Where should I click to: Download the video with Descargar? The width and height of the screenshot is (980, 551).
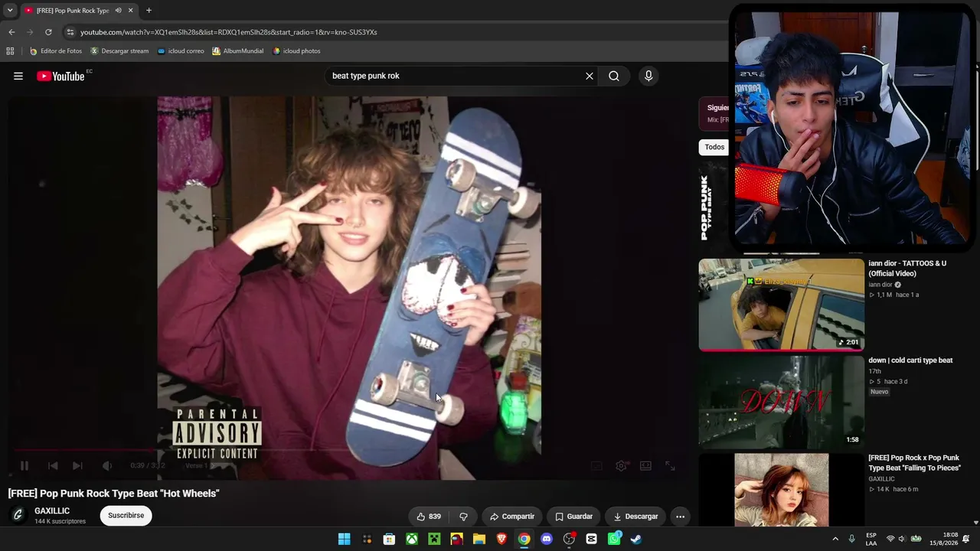pos(635,517)
